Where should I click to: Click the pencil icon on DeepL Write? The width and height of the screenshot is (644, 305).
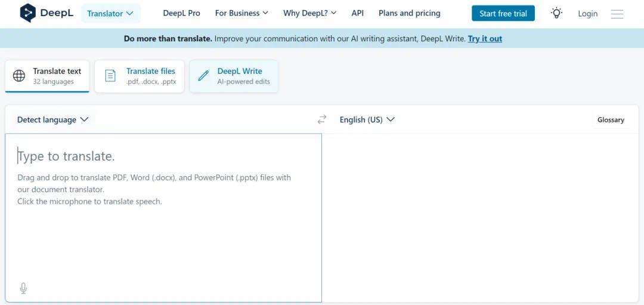[203, 76]
